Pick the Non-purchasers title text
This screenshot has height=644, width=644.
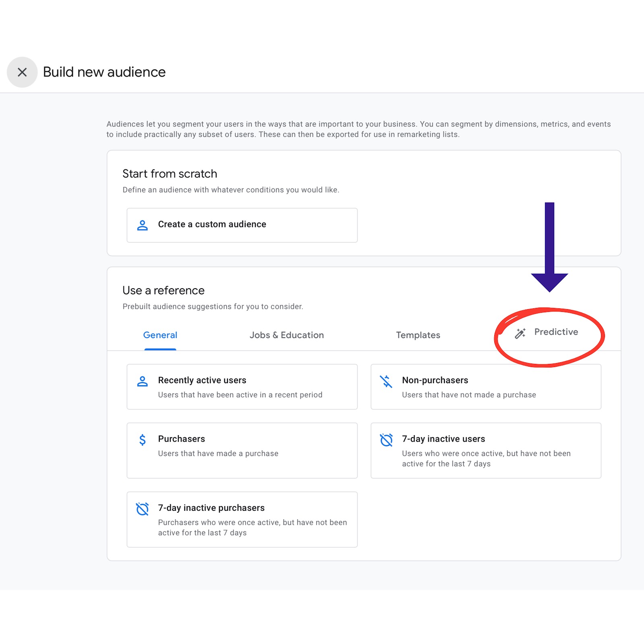click(435, 380)
